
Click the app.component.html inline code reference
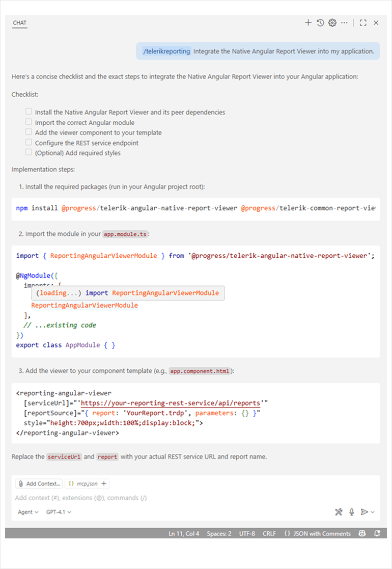(x=200, y=371)
